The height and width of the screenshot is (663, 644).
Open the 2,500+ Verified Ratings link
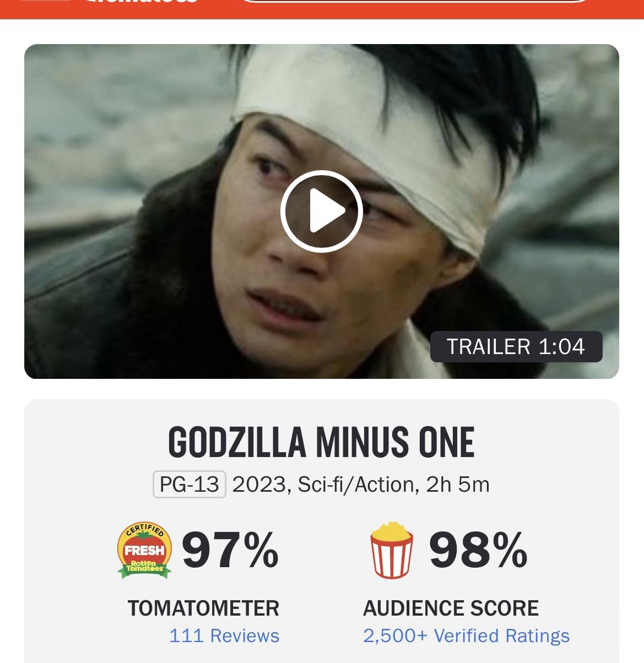click(466, 635)
